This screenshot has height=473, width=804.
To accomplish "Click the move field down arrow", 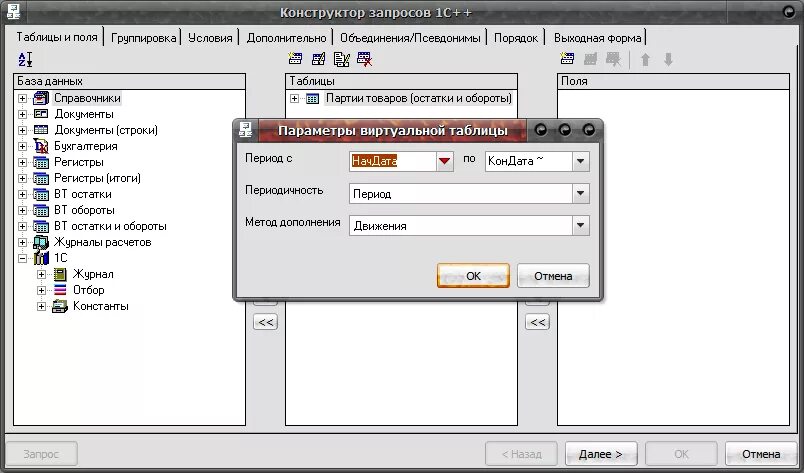I will pos(668,60).
